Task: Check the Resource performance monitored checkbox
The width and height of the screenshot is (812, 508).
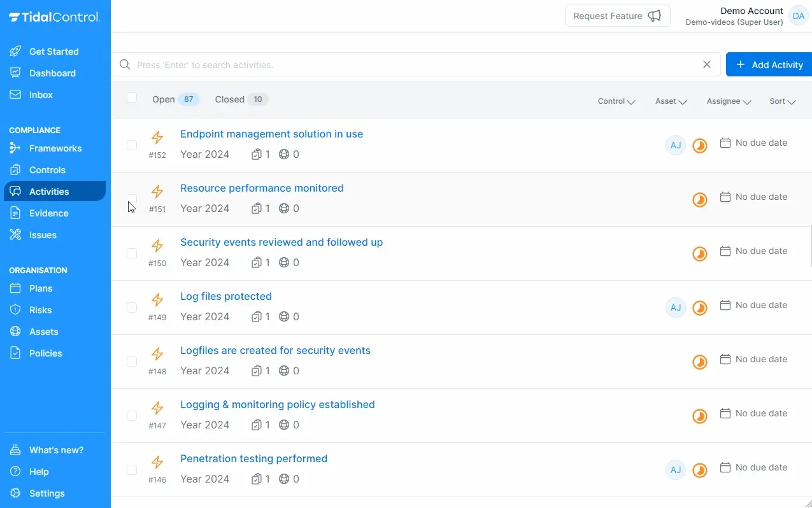Action: tap(132, 199)
